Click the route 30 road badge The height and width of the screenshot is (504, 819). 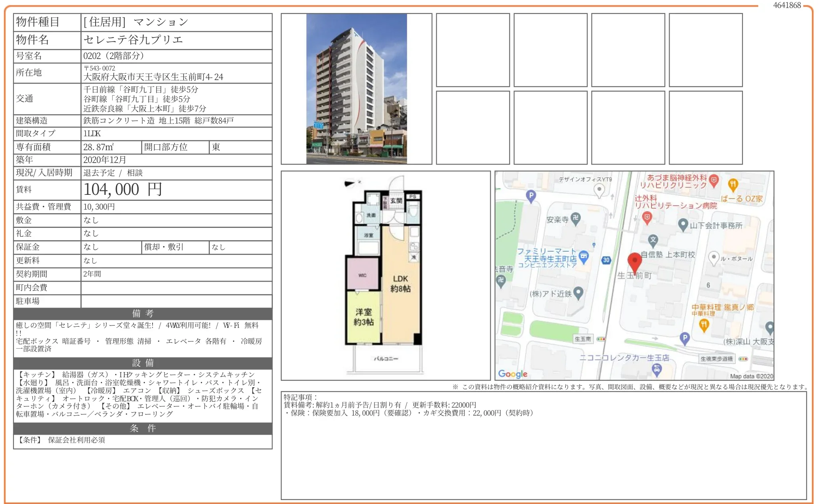[x=606, y=260]
